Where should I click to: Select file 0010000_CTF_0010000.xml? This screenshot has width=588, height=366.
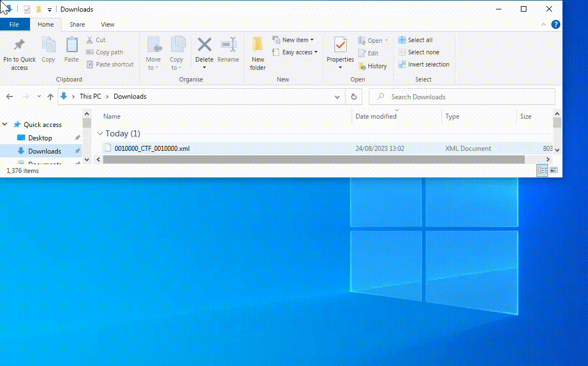pyautogui.click(x=152, y=149)
